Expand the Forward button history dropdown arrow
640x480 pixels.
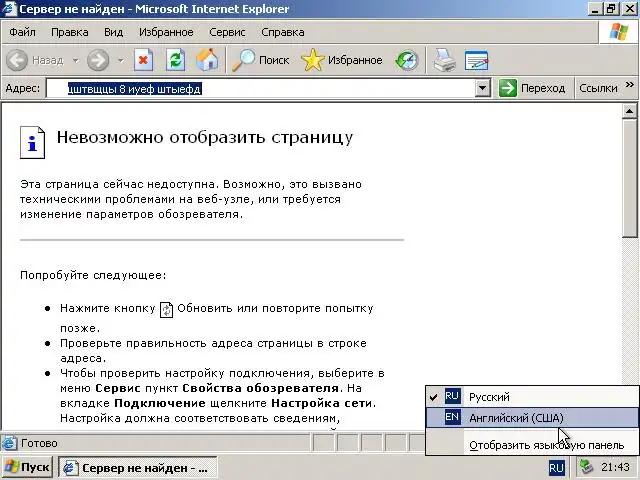(x=120, y=60)
